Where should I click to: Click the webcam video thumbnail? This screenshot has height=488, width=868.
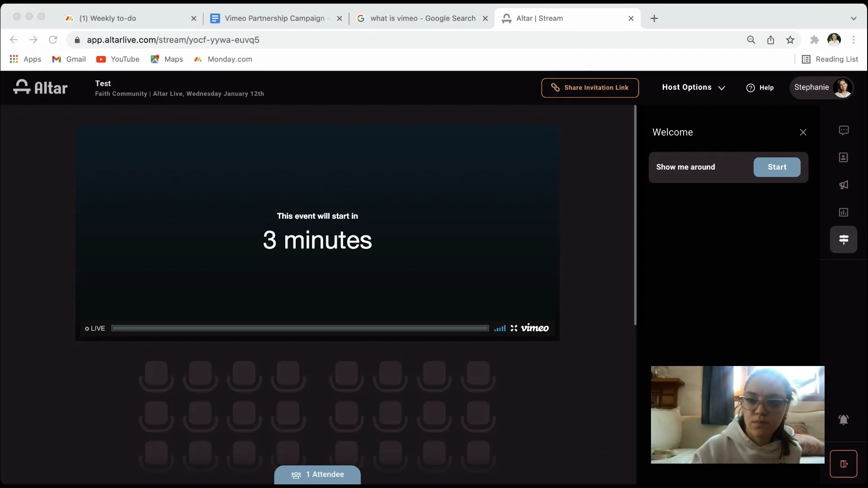[737, 415]
